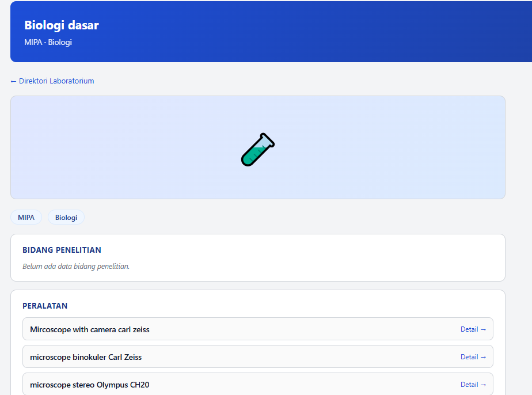Viewport: 532px width, 395px height.
Task: Click the arrow next to Detail for Mircoscope with camera
Action: (483, 329)
